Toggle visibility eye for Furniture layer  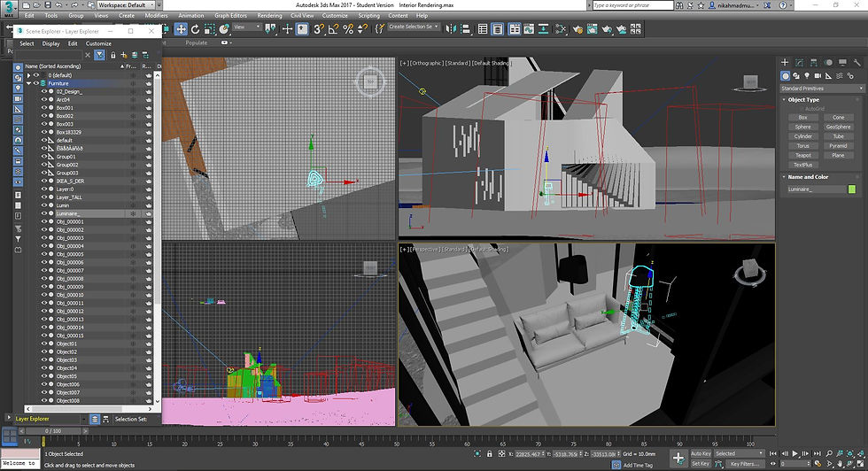click(x=36, y=83)
